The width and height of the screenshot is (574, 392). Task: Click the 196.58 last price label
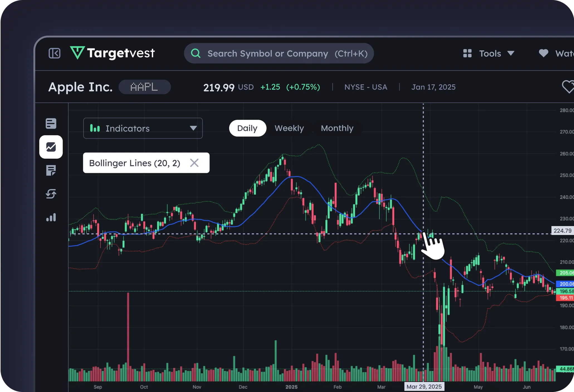(x=565, y=291)
